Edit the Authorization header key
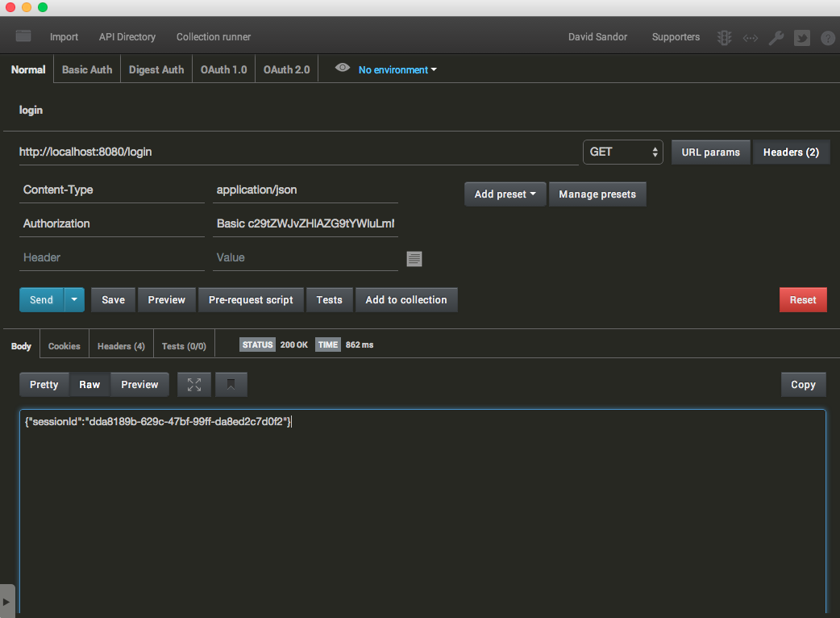The width and height of the screenshot is (840, 618). click(x=112, y=223)
